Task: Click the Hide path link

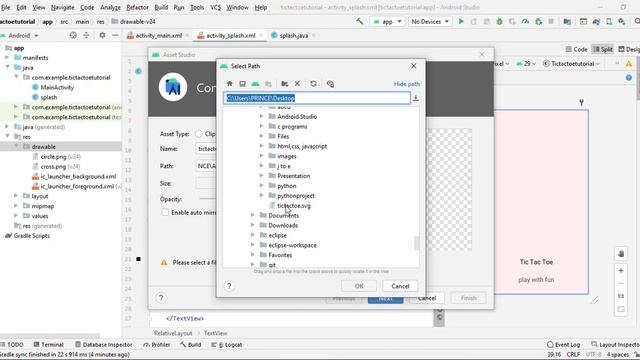Action: pyautogui.click(x=407, y=84)
